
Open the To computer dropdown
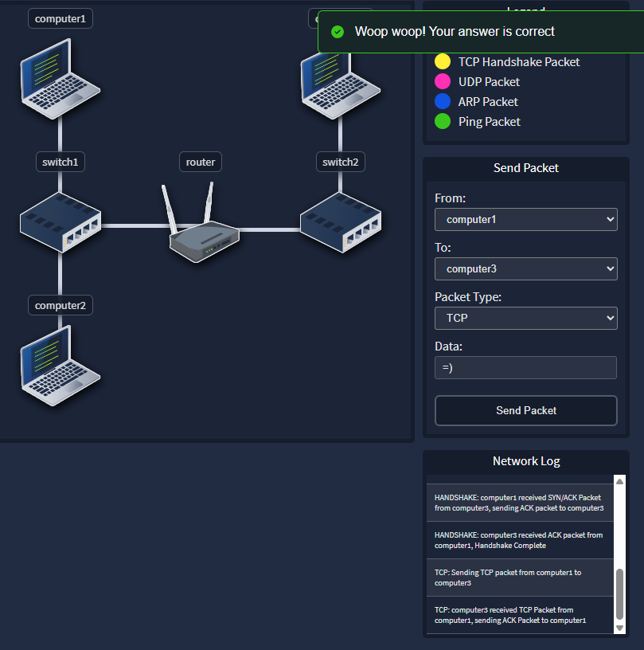pos(525,268)
